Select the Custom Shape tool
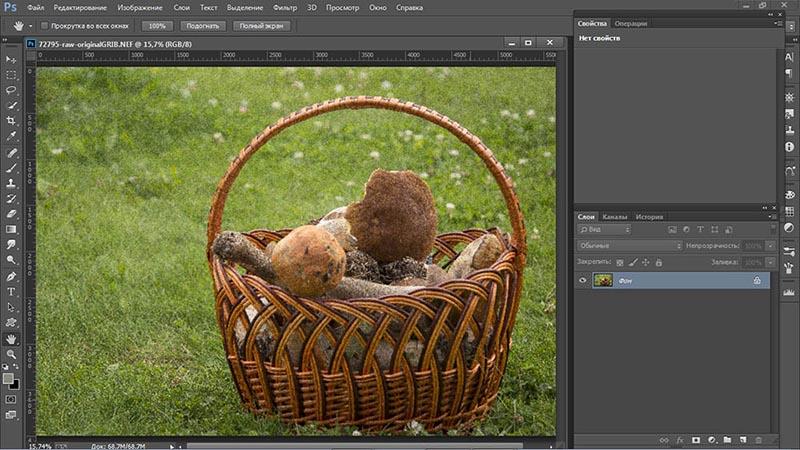The height and width of the screenshot is (450, 800). click(11, 323)
